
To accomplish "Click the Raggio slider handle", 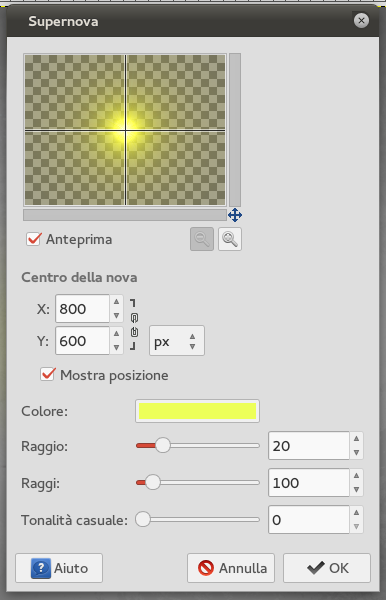I will pos(163,445).
